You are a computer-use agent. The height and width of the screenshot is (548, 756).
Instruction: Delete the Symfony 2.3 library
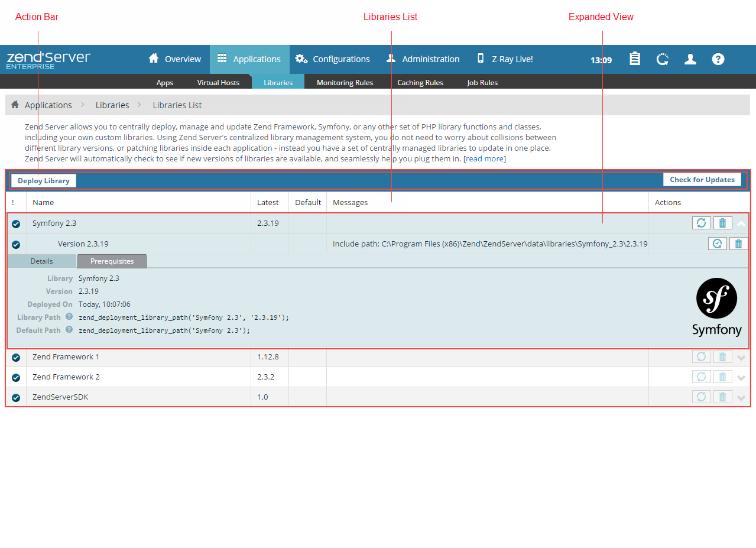pyautogui.click(x=722, y=223)
